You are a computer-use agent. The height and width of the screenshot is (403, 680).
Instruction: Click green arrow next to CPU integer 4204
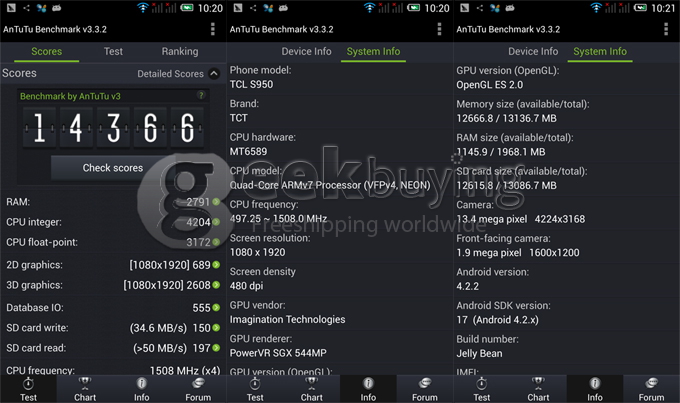click(x=216, y=222)
